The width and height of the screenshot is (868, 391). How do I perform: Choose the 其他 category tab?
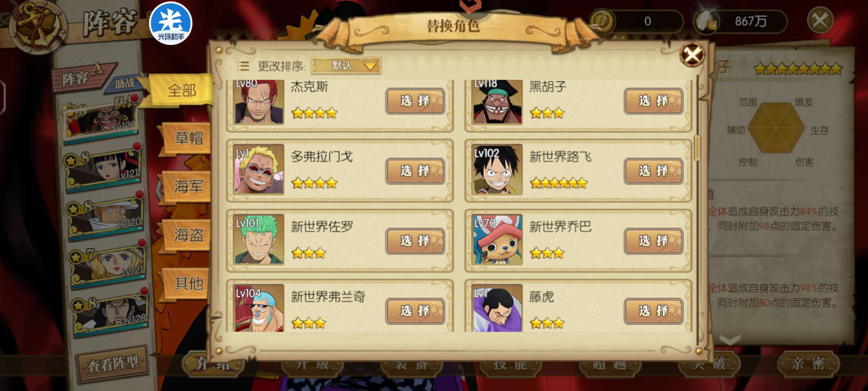[x=188, y=283]
